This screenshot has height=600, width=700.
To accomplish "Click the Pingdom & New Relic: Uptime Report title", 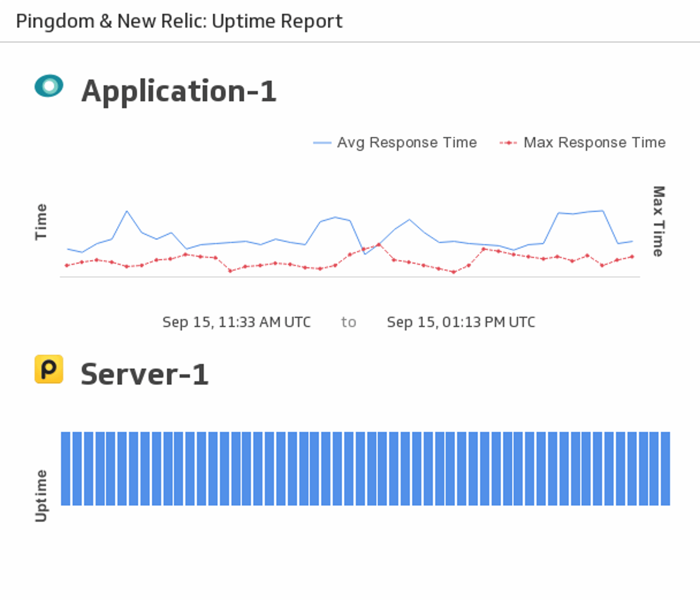I will [179, 21].
